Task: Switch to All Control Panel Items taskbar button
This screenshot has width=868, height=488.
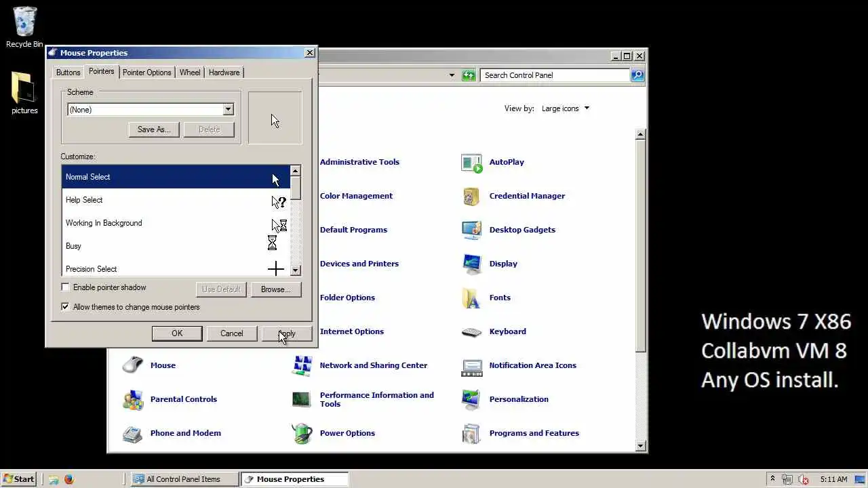Action: point(184,479)
